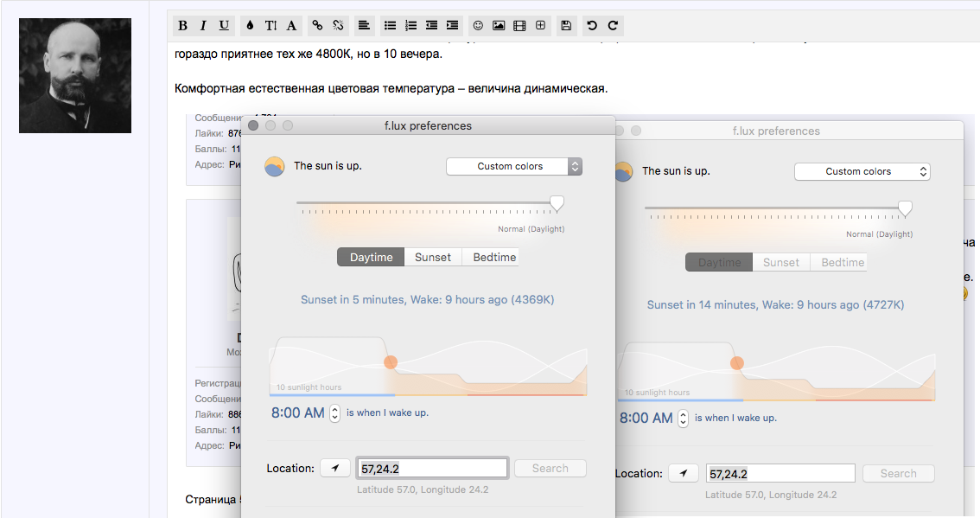
Task: Open the font size tool
Action: pyautogui.click(x=270, y=26)
